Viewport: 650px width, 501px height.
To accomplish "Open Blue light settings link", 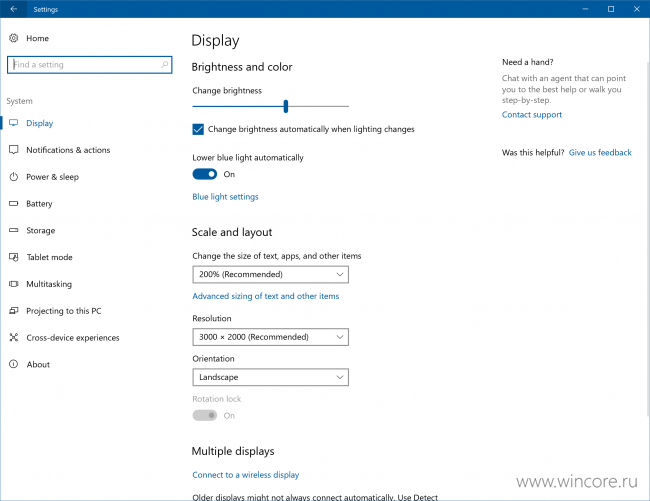I will pos(225,197).
